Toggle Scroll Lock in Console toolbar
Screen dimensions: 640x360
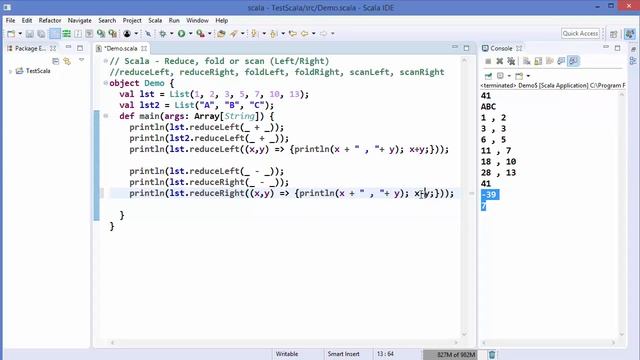click(x=538, y=61)
